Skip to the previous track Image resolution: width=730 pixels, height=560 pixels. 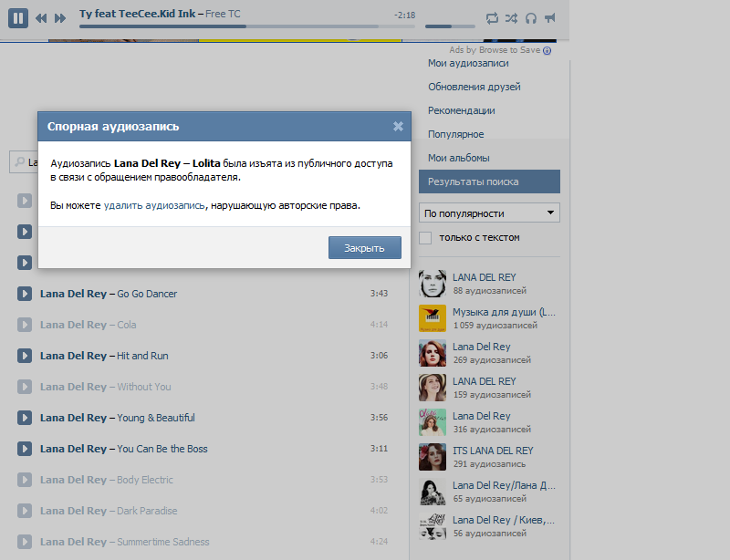tap(41, 18)
